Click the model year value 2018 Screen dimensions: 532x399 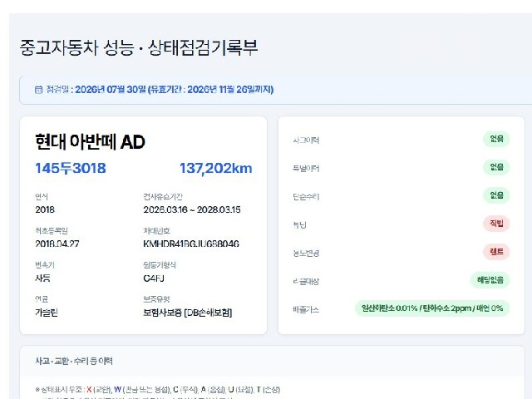[45, 209]
